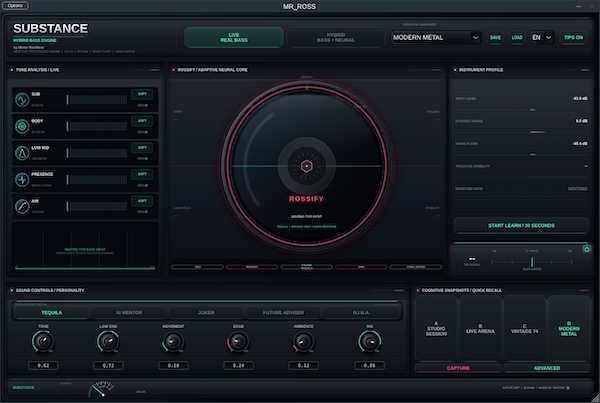Collapse the Tone Analysis / Live panel

tap(155, 70)
